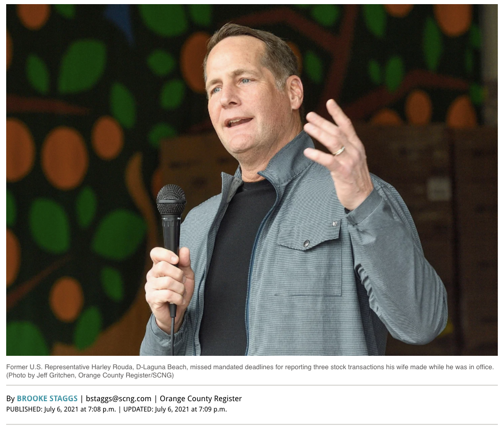The image size is (504, 428).
Task: Open the BROOKE STAGGS author link
Action: click(47, 399)
